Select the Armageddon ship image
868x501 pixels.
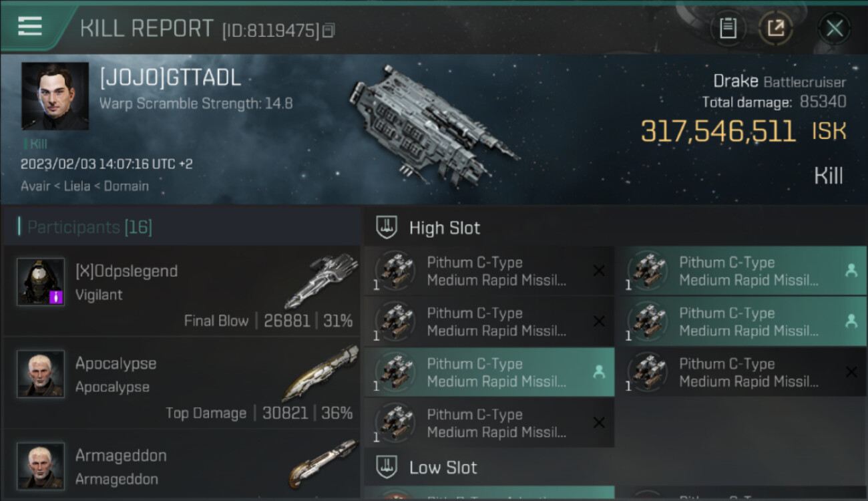(x=323, y=464)
